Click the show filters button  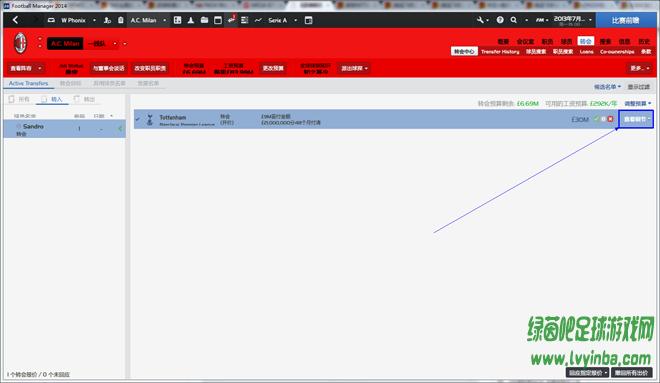tap(639, 87)
